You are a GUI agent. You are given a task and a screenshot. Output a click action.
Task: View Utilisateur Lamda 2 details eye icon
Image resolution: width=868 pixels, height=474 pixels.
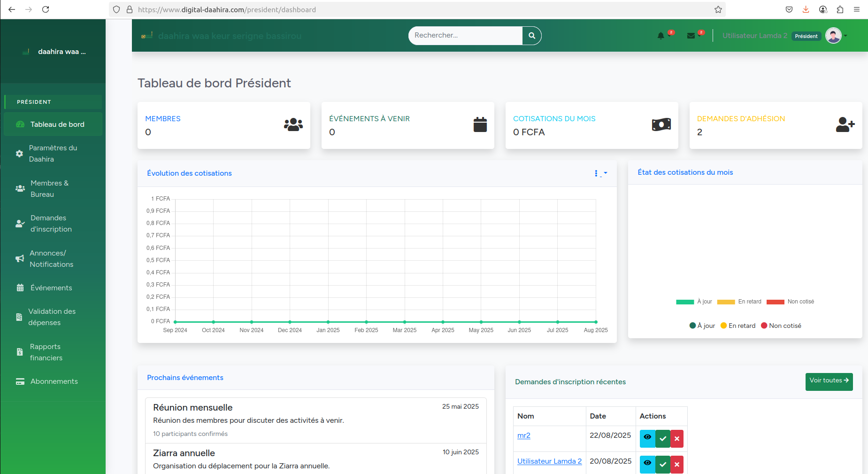(x=647, y=465)
